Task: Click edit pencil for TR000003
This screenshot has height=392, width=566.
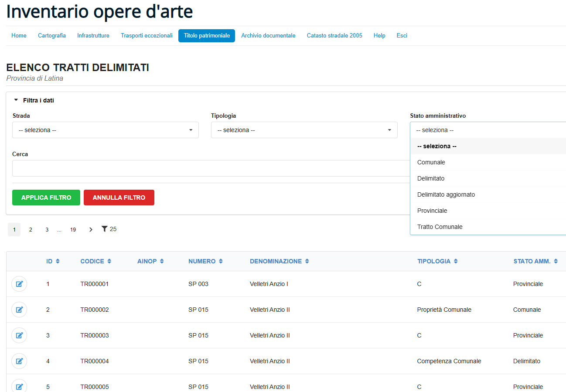Action: (19, 335)
